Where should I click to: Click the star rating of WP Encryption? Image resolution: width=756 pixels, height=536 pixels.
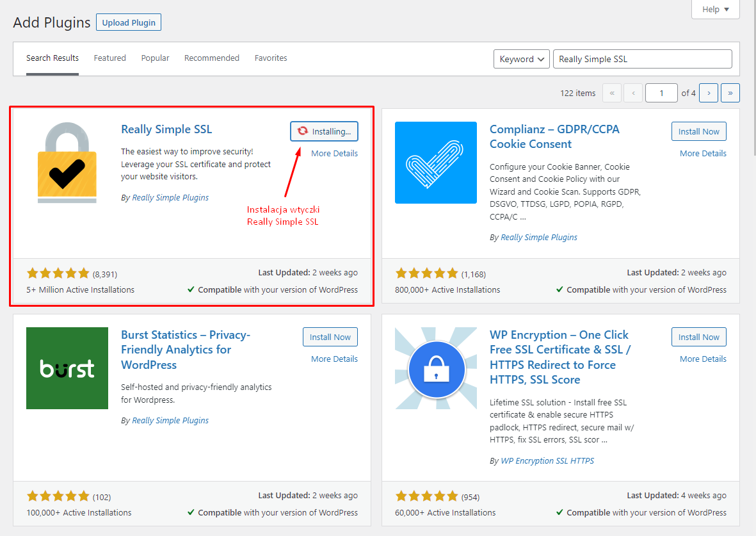point(427,496)
